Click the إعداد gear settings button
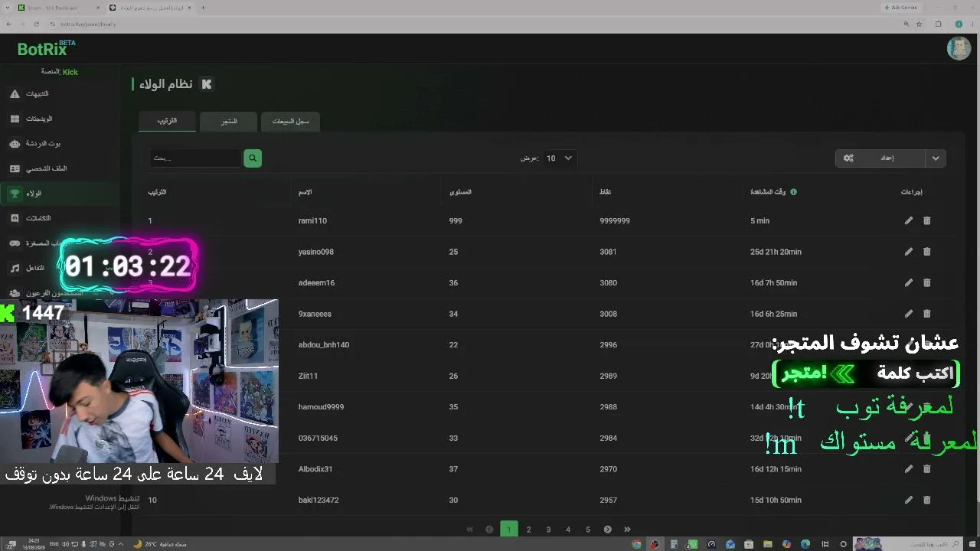Screen dimensions: 980x551 pyautogui.click(x=880, y=158)
